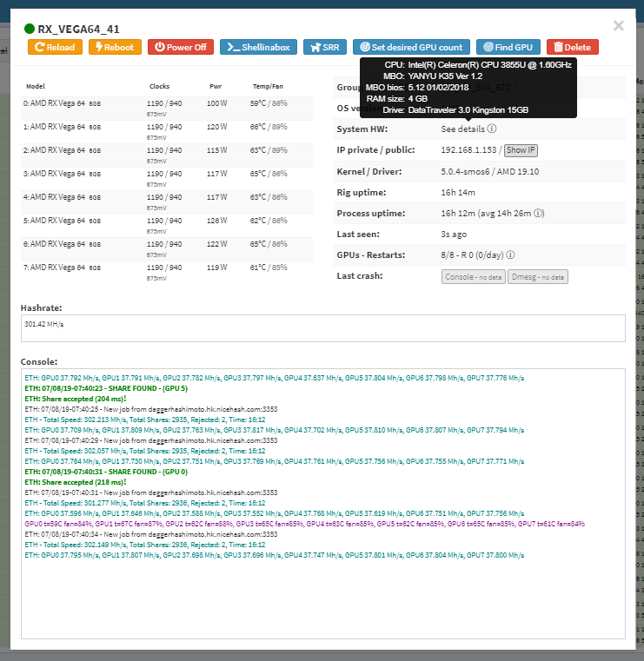Open Set desired GPU count
The height and width of the screenshot is (661, 644).
(411, 47)
